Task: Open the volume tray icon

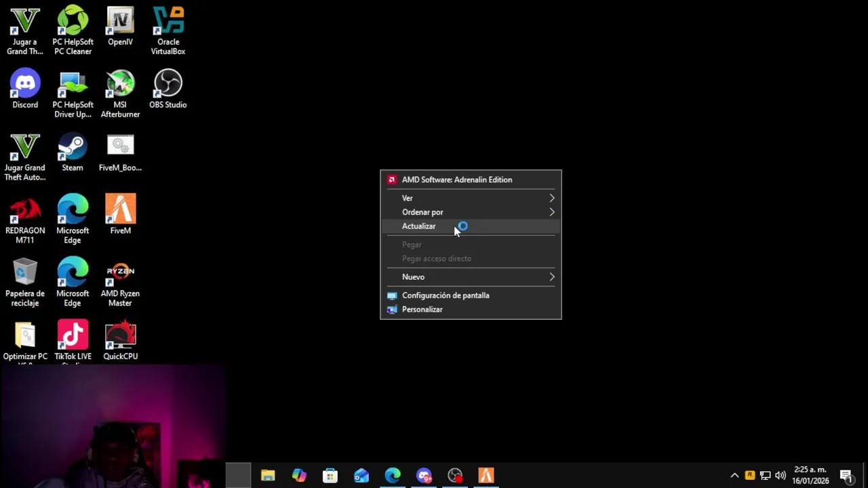Action: tap(781, 475)
